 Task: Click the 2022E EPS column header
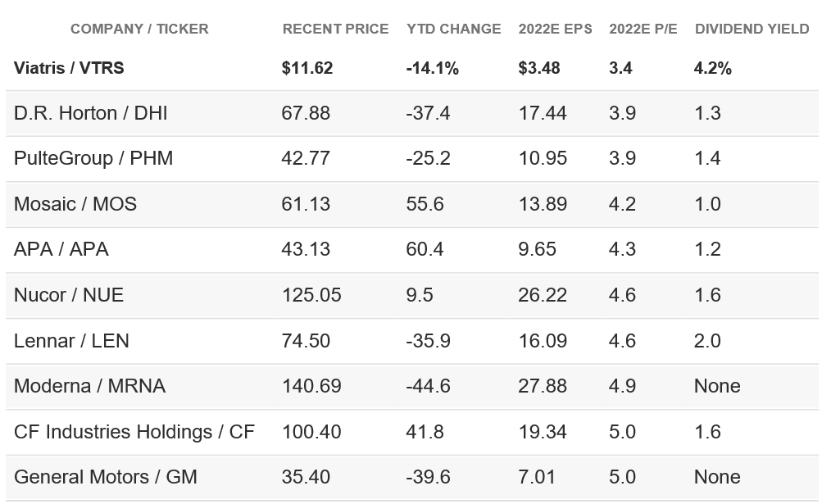556,29
